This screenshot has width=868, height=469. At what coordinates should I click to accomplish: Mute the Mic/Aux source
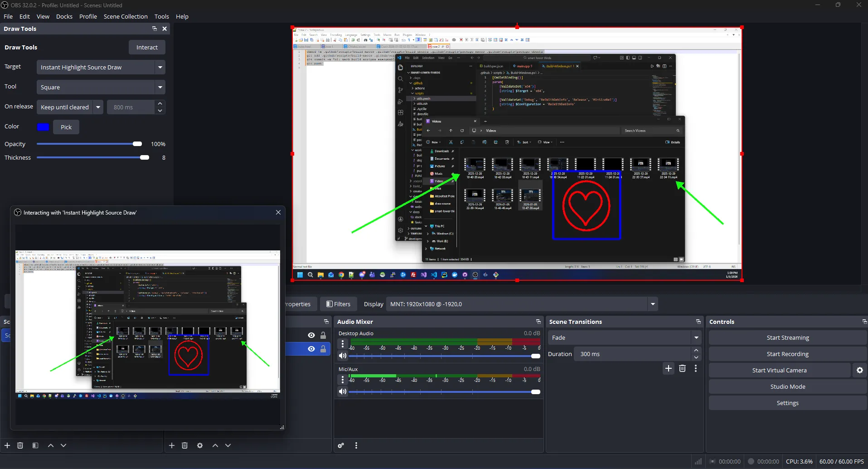(343, 391)
